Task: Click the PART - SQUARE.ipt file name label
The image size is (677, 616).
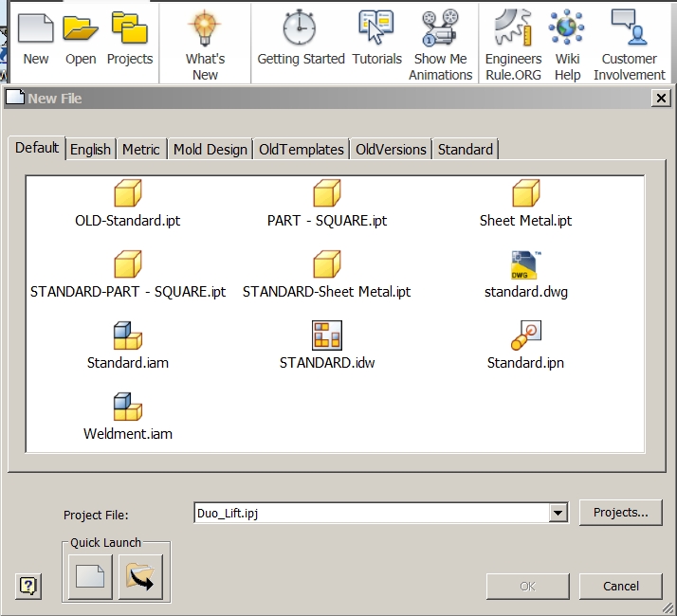Action: 327,221
